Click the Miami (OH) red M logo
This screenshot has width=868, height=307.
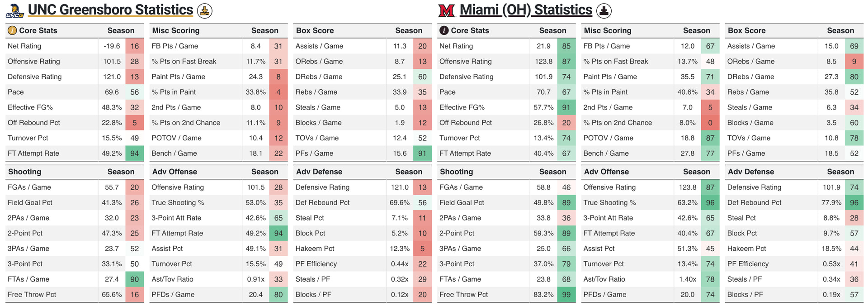[x=446, y=10]
